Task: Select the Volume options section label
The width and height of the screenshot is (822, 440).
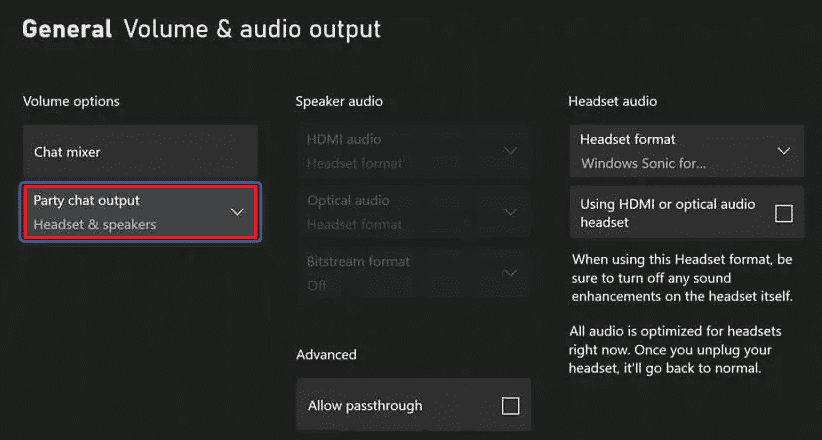Action: tap(71, 101)
